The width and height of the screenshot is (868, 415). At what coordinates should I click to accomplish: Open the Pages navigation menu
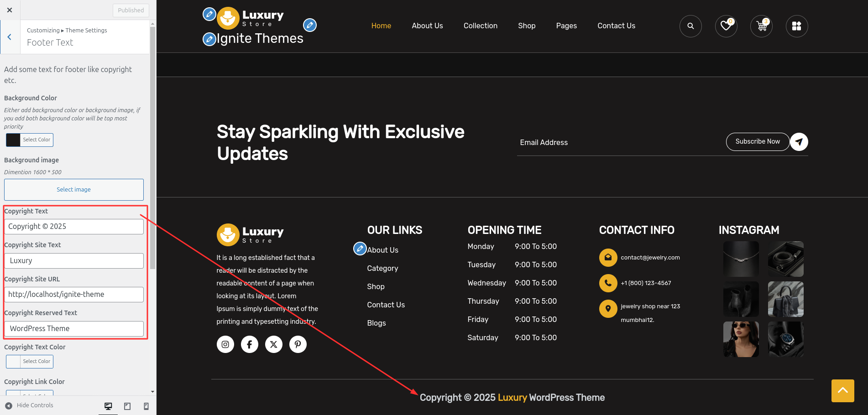click(x=566, y=26)
